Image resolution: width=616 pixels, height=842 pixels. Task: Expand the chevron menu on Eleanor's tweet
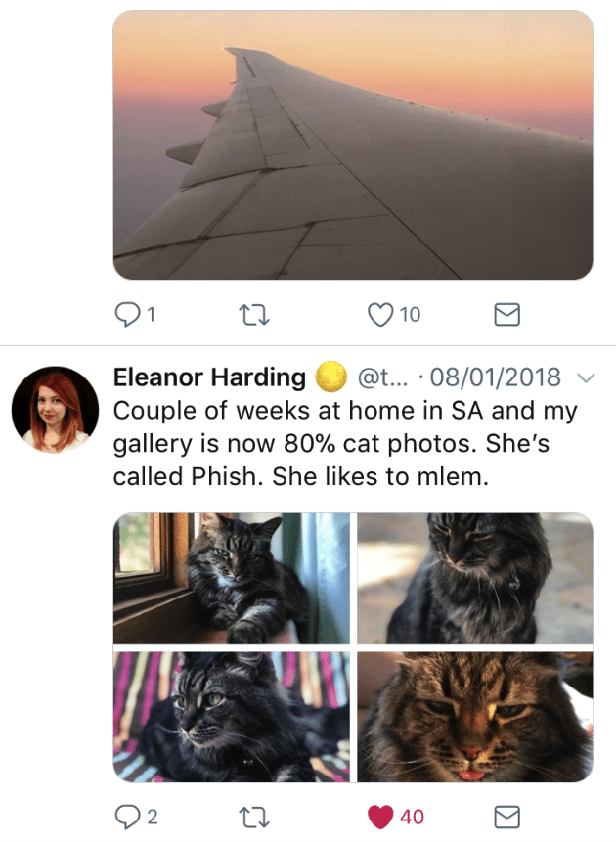click(587, 377)
